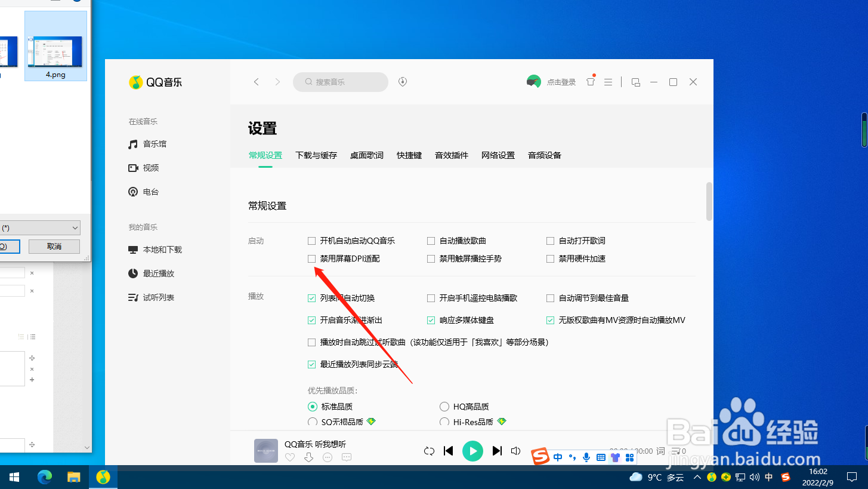Open File Explorer from taskbar
This screenshot has height=489, width=868.
coord(73,477)
